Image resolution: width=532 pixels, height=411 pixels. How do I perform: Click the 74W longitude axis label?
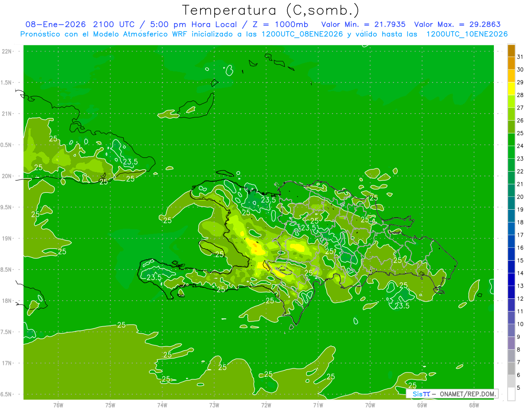point(162,405)
